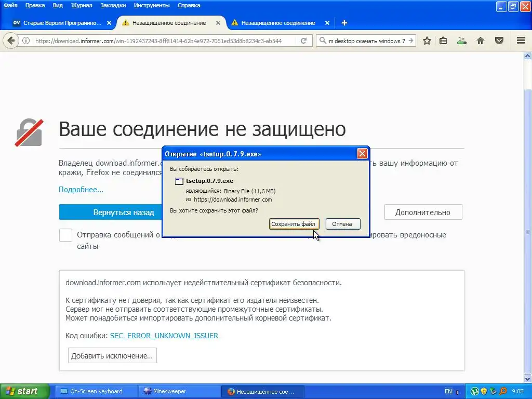Viewport: 532px width, 399px height.
Task: Close the last Незащищённое соединение tab
Action: tap(327, 23)
